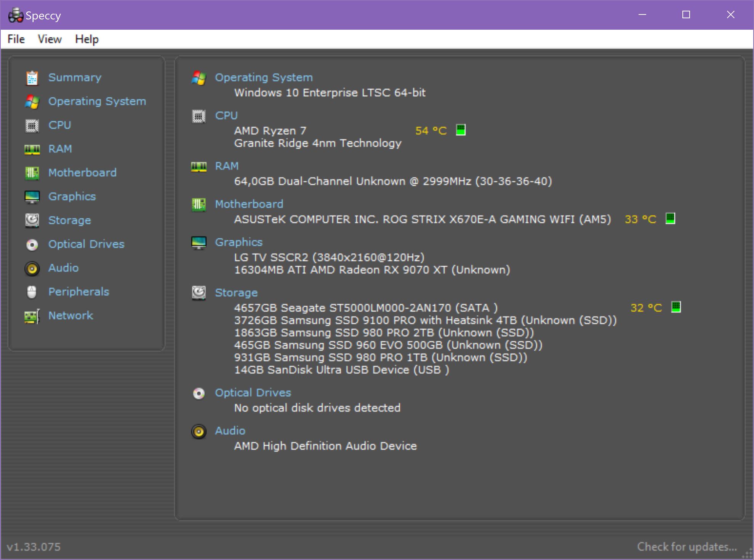Click the Graphics monitor icon in sidebar
754x560 pixels.
32,197
